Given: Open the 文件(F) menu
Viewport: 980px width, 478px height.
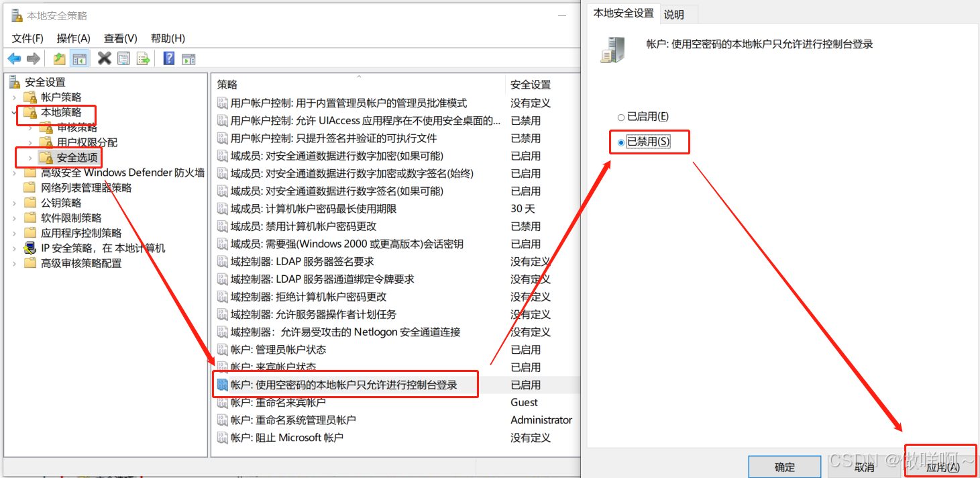Looking at the screenshot, I should 28,38.
